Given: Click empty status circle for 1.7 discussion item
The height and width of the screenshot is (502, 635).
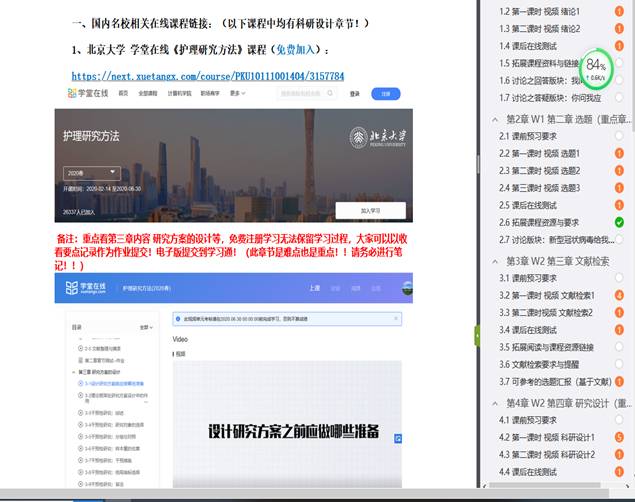Looking at the screenshot, I should [x=619, y=97].
